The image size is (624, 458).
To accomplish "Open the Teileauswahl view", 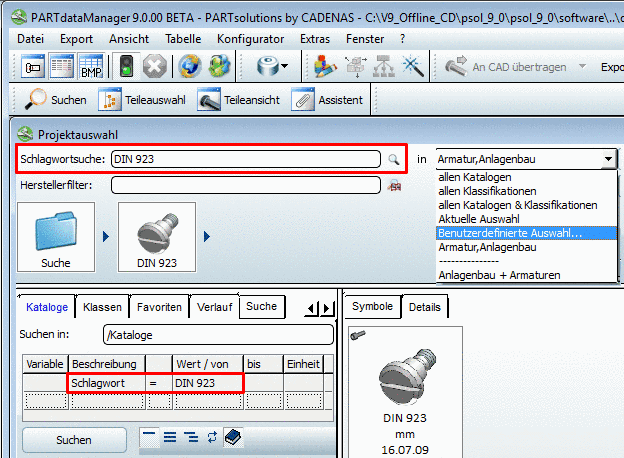I will click(x=142, y=99).
